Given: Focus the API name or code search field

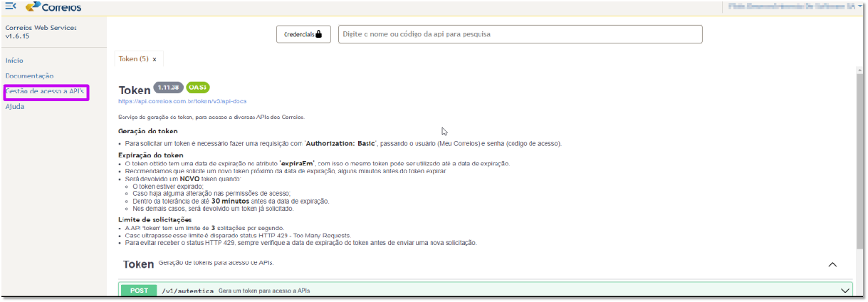Looking at the screenshot, I should pyautogui.click(x=520, y=34).
